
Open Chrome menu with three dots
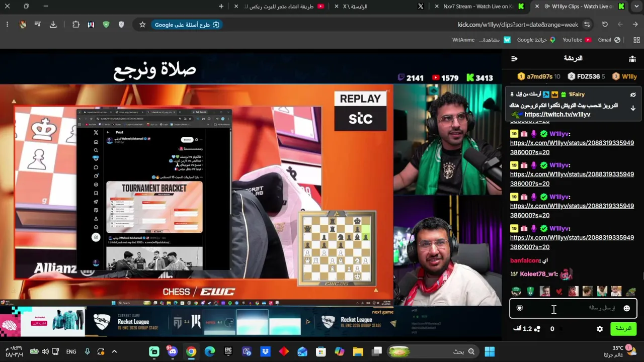pos(7,25)
